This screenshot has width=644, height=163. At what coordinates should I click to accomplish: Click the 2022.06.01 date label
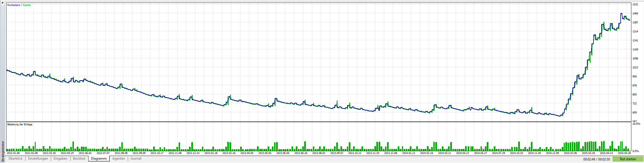[85, 153]
